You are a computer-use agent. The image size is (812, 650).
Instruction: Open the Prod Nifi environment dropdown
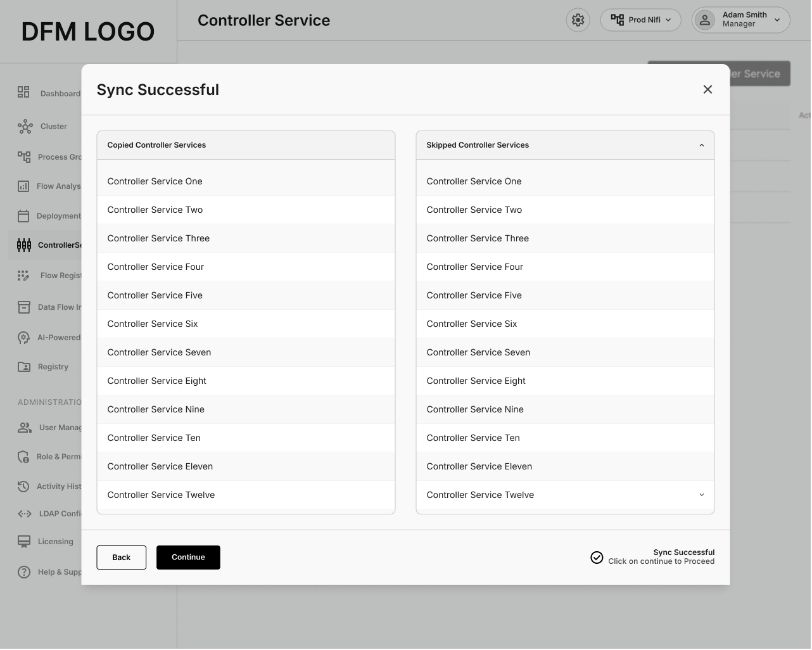tap(640, 20)
